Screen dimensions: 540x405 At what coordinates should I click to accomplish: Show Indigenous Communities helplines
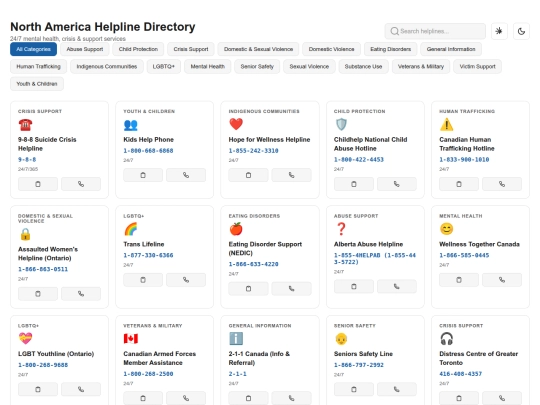pyautogui.click(x=106, y=66)
